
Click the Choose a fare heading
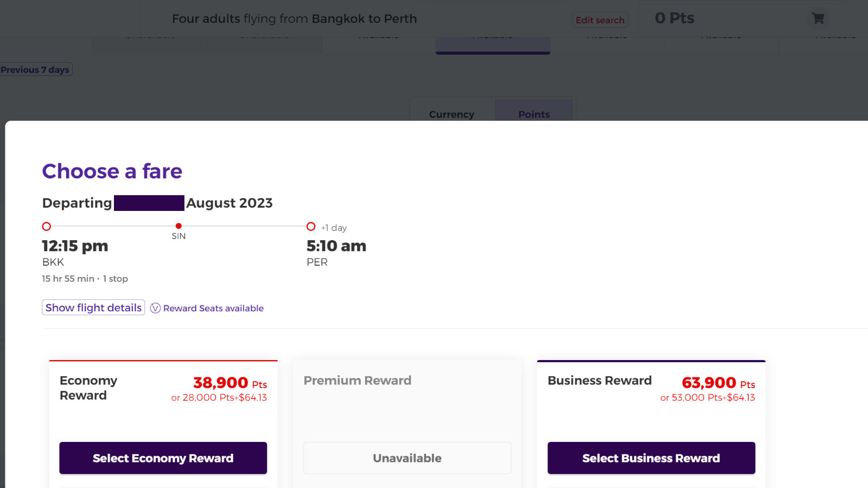[x=112, y=171]
